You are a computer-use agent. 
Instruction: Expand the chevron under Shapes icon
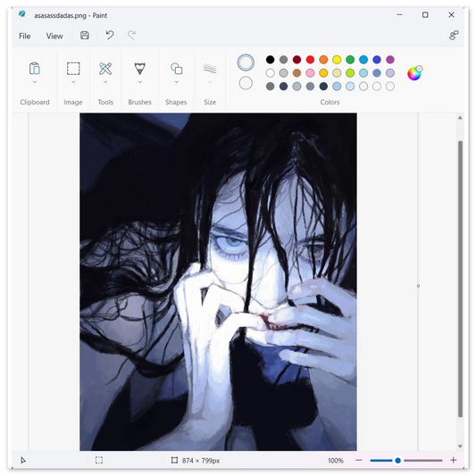coord(176,82)
